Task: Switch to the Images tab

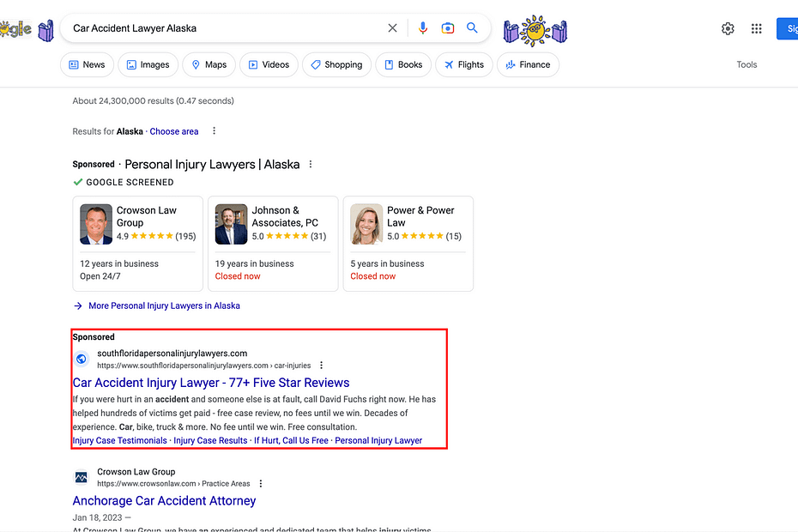Action: (x=148, y=64)
